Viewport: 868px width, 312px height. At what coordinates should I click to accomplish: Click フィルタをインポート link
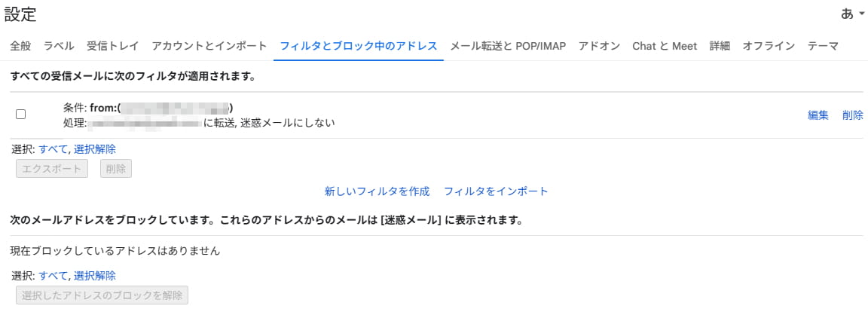(496, 191)
